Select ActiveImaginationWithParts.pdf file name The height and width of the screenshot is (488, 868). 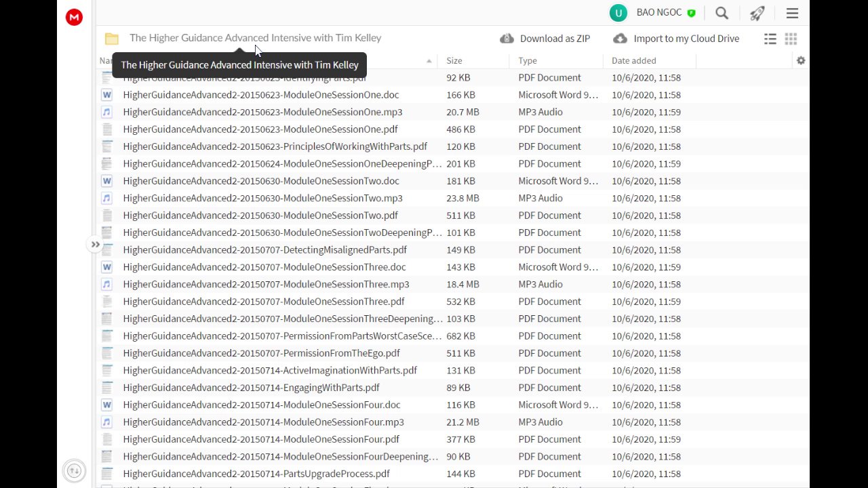coord(270,371)
